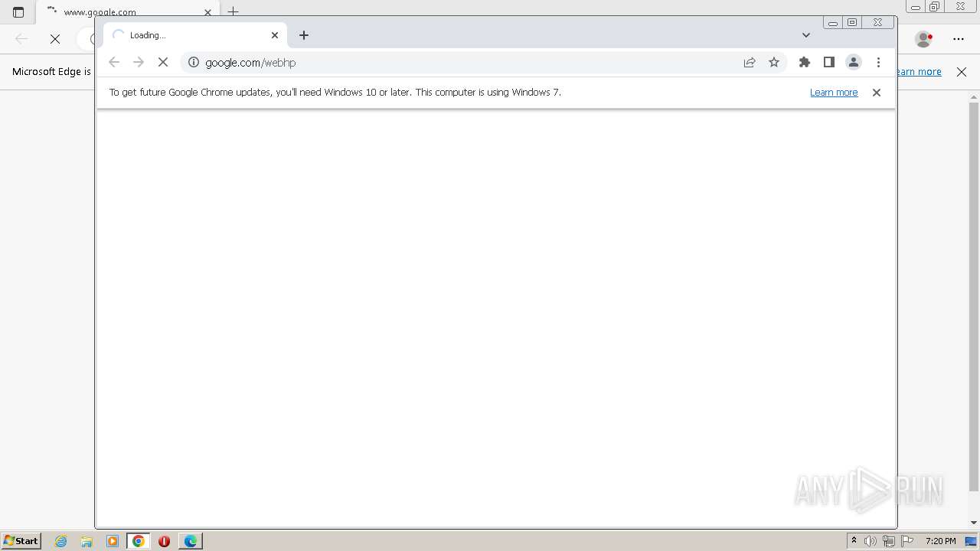Open Opera browser from taskbar

click(x=164, y=541)
